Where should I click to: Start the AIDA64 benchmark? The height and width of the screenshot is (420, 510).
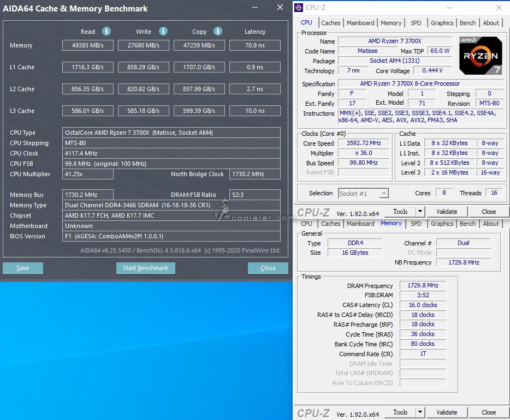[146, 268]
